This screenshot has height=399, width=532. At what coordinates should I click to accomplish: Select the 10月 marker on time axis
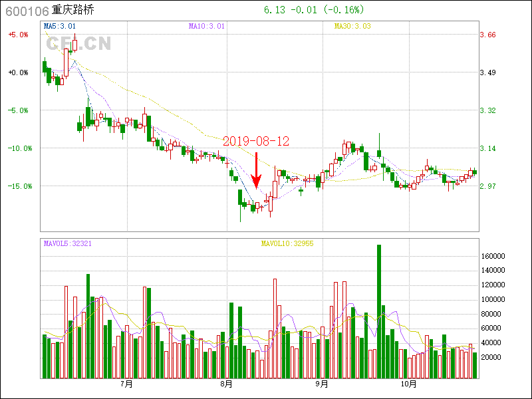409,384
